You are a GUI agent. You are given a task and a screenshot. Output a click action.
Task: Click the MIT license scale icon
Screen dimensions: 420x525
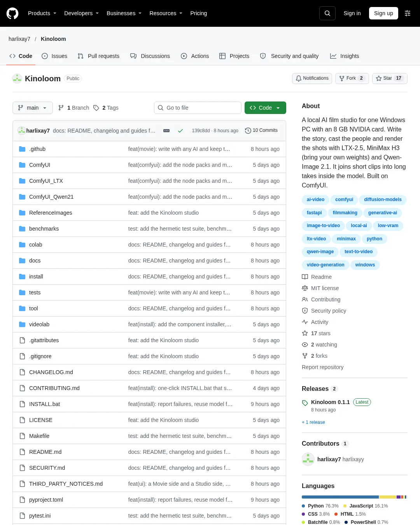click(305, 288)
